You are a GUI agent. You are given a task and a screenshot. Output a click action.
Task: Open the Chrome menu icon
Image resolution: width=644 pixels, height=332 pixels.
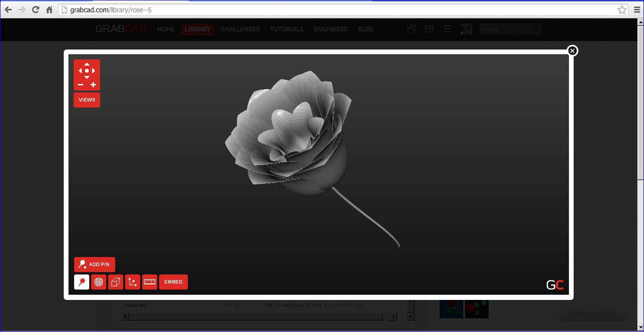637,9
